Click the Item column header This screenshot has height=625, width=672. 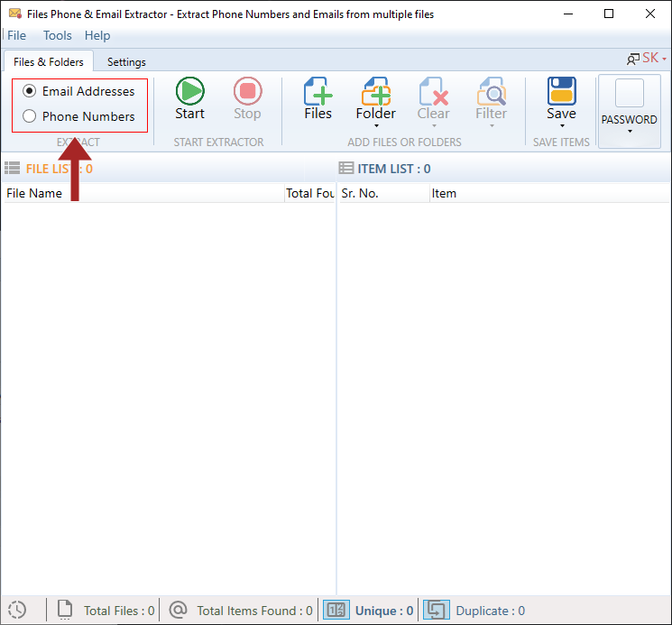click(x=551, y=193)
